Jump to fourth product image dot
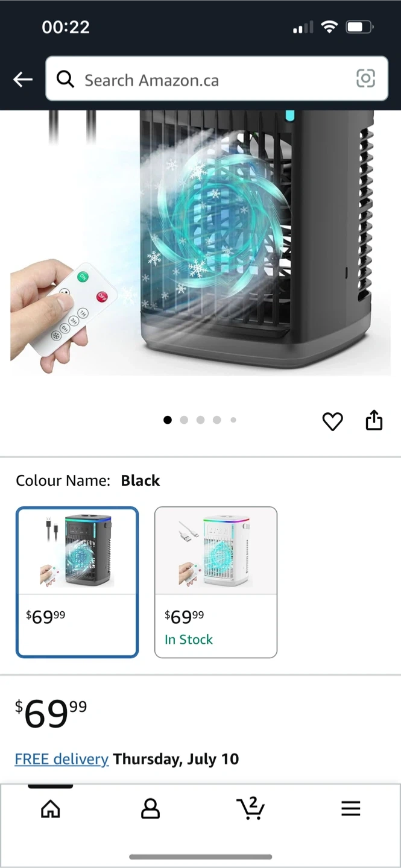Screen dimensions: 401x868 (x=217, y=420)
